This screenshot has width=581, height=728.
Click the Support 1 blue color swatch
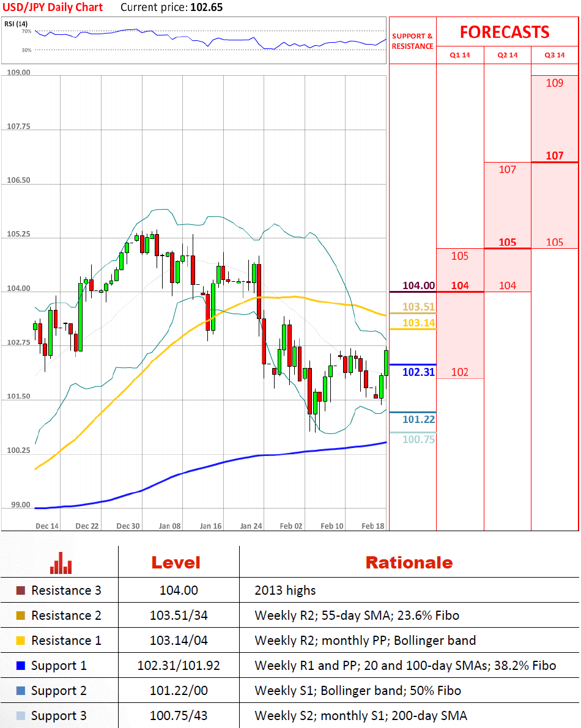pos(21,666)
